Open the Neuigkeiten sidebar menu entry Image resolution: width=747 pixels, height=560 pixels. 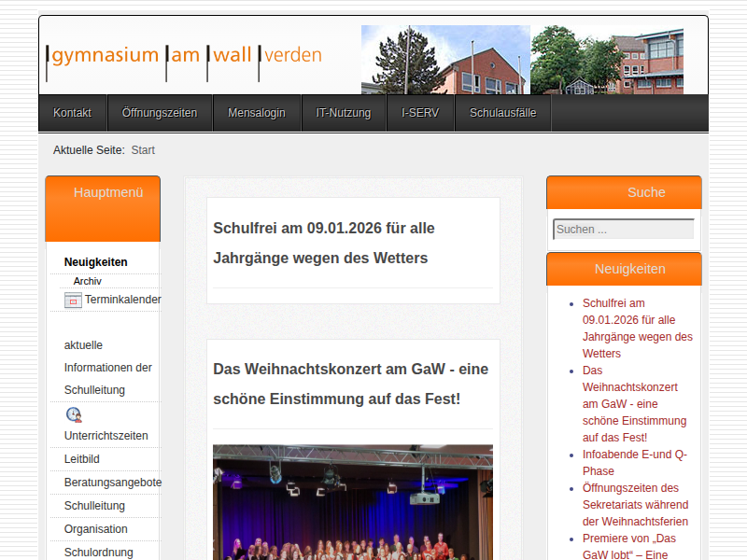click(96, 262)
